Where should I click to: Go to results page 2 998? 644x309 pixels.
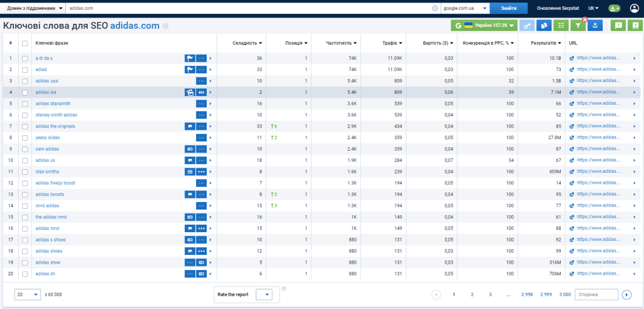(527, 294)
